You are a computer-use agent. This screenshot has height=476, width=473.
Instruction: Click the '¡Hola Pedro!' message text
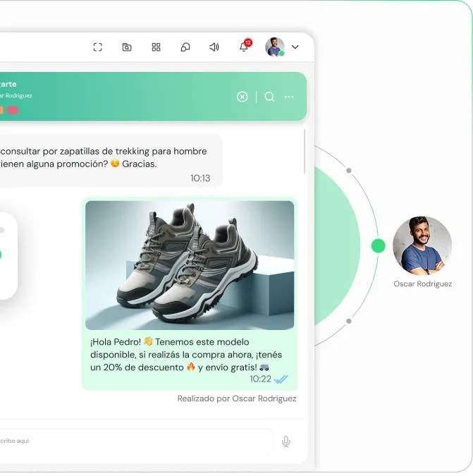coord(186,355)
